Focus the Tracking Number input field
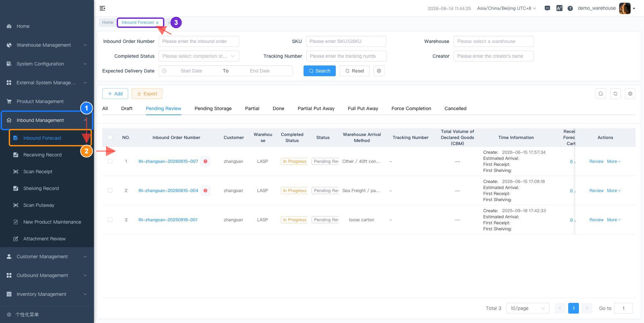 (x=346, y=56)
